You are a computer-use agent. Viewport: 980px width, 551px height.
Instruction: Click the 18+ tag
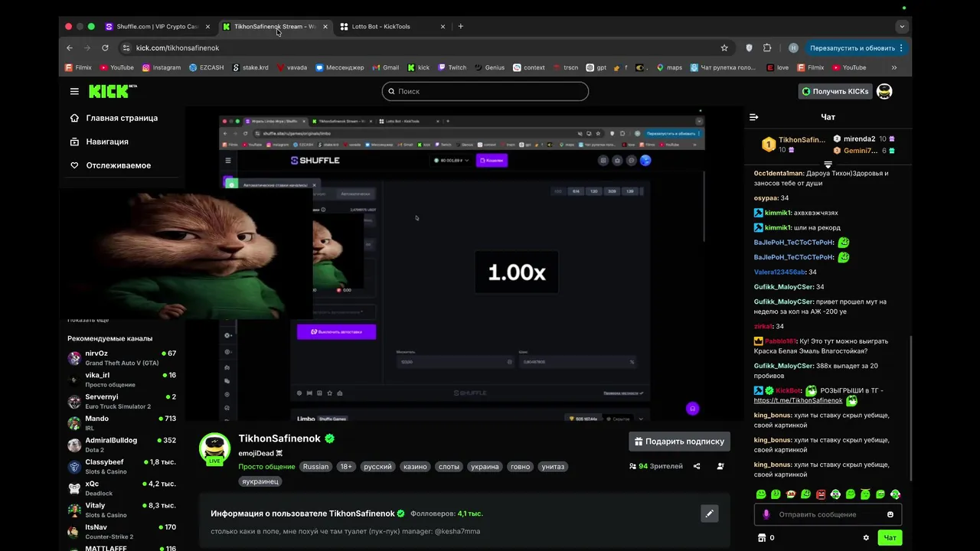(346, 466)
